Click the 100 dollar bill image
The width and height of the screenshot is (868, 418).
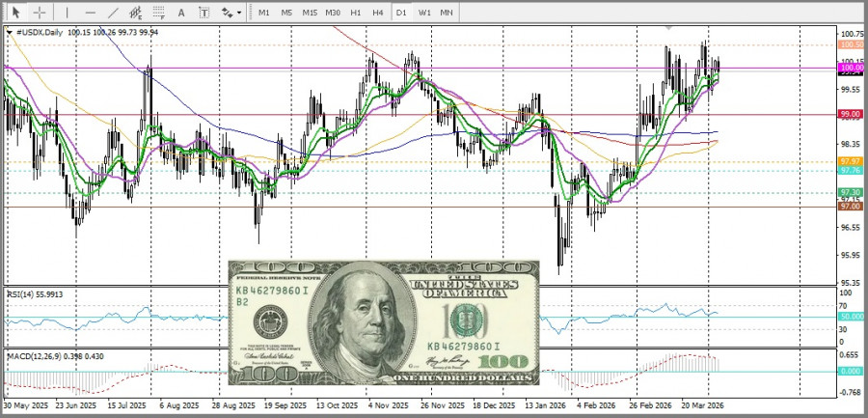point(384,322)
